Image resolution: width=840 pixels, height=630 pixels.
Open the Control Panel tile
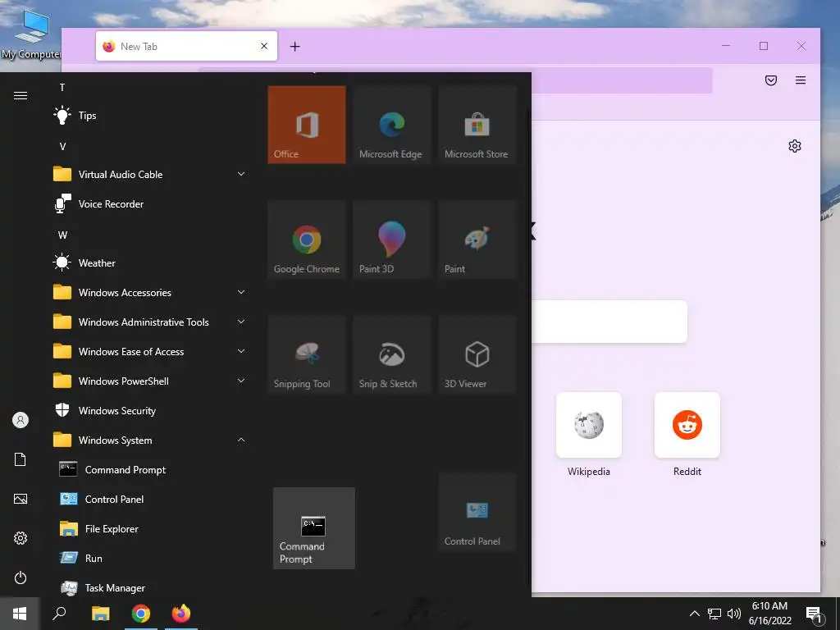pos(477,513)
